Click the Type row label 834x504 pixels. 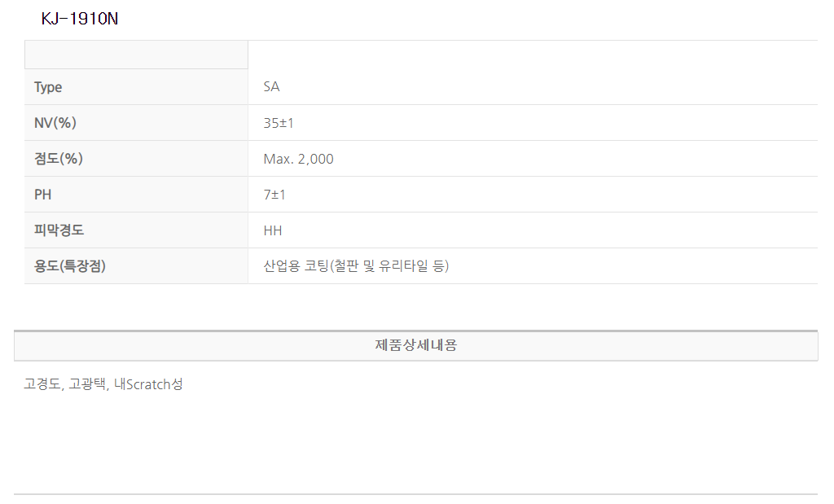click(48, 87)
